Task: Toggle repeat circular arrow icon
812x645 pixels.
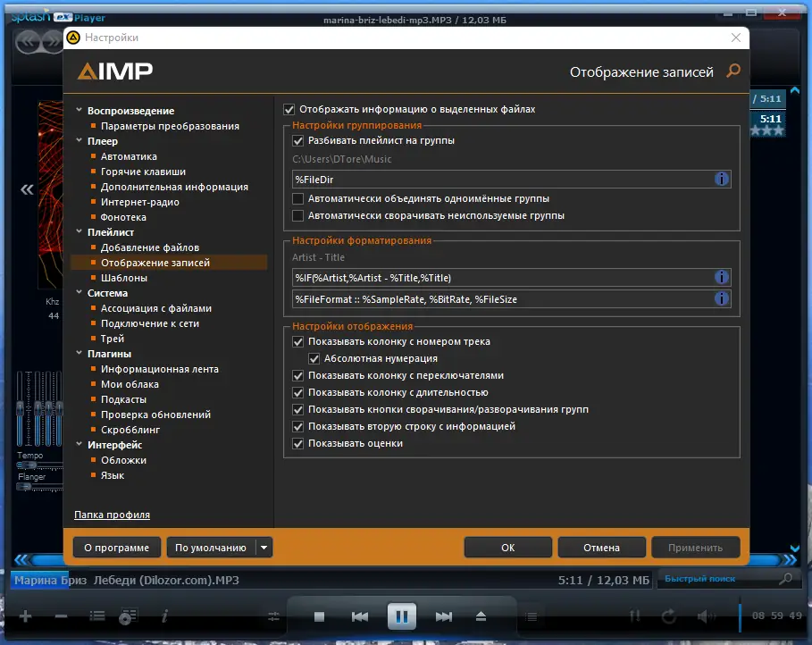Action: tap(668, 616)
